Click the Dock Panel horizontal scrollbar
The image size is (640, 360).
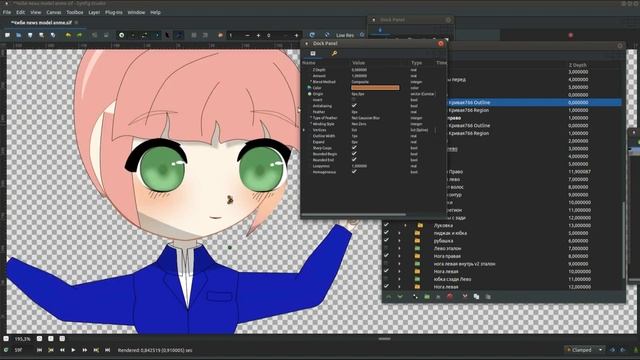coord(353,214)
